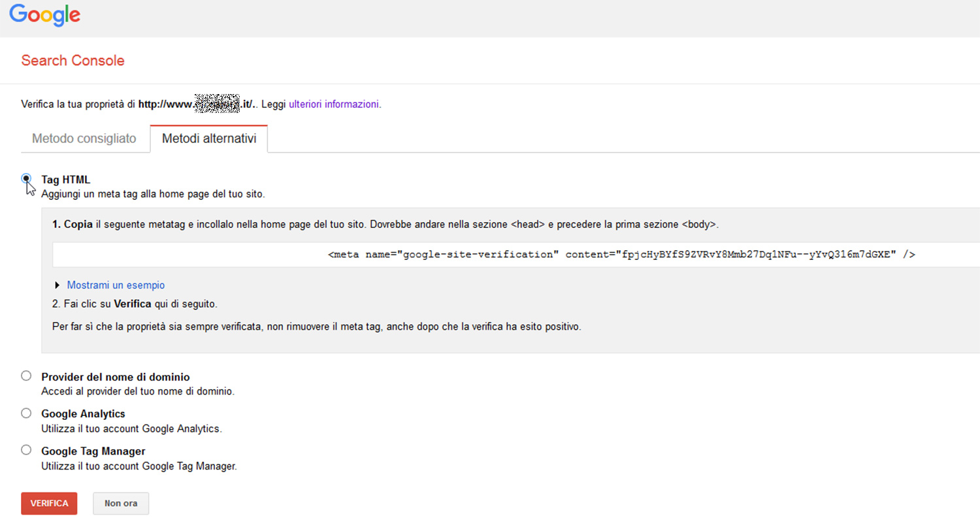
Task: Select the Metodi alternativi tab
Action: click(x=209, y=138)
